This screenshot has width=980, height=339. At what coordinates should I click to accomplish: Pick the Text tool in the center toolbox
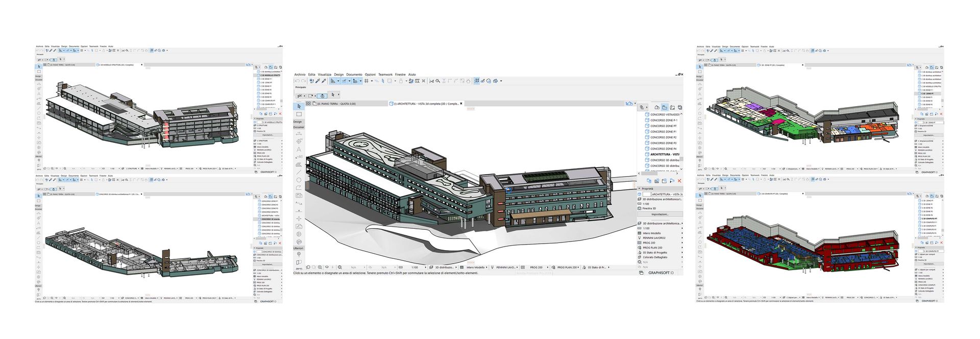click(x=299, y=149)
